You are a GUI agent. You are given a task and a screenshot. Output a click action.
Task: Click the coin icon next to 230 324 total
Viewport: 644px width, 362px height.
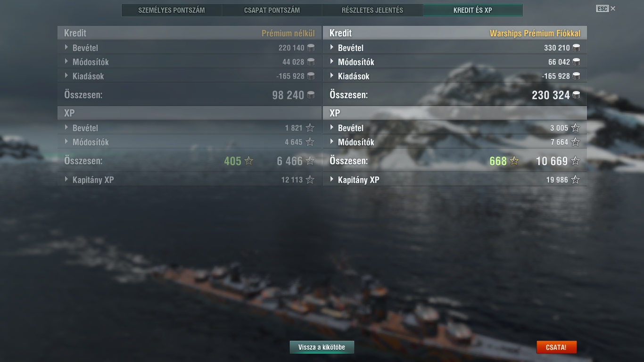click(576, 95)
